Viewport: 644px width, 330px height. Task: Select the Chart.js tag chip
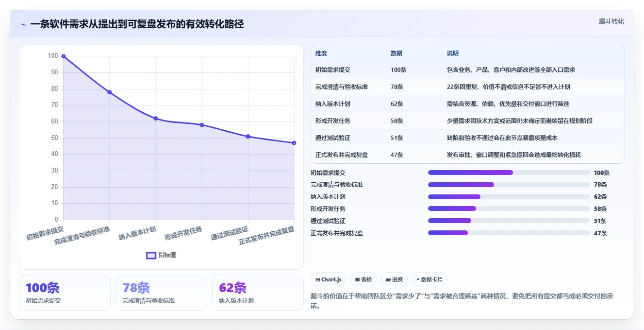pos(329,279)
